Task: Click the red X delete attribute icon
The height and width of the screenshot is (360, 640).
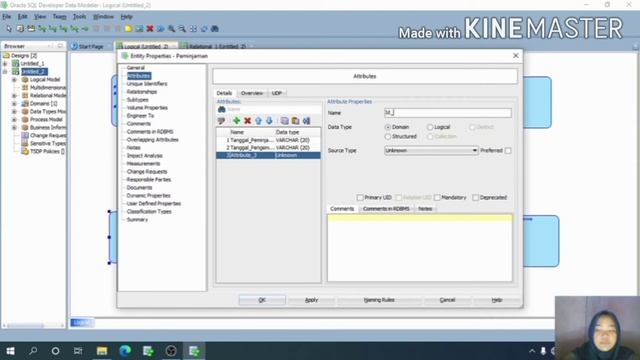Action: 247,120
